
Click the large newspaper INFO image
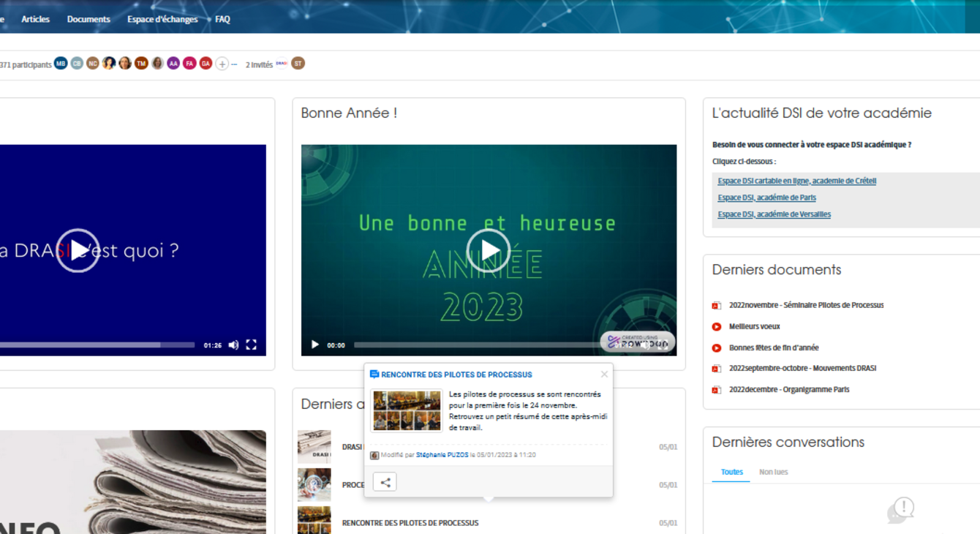coord(133,482)
